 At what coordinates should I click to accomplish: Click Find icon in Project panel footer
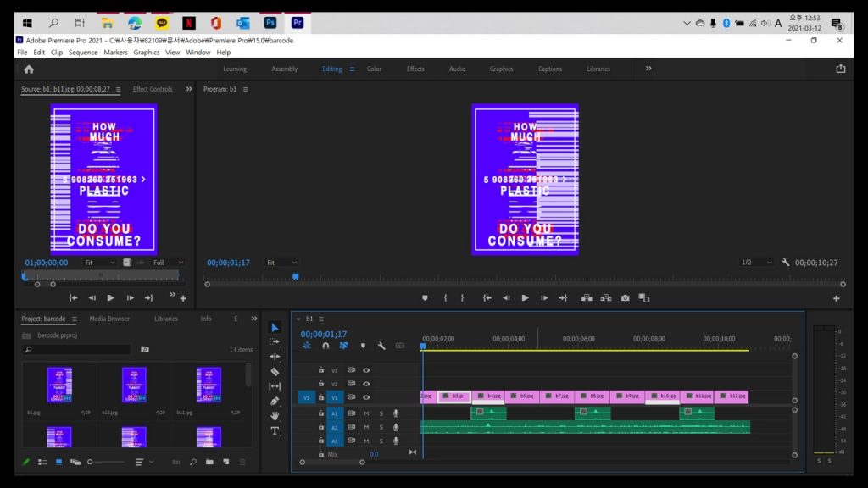click(x=192, y=462)
